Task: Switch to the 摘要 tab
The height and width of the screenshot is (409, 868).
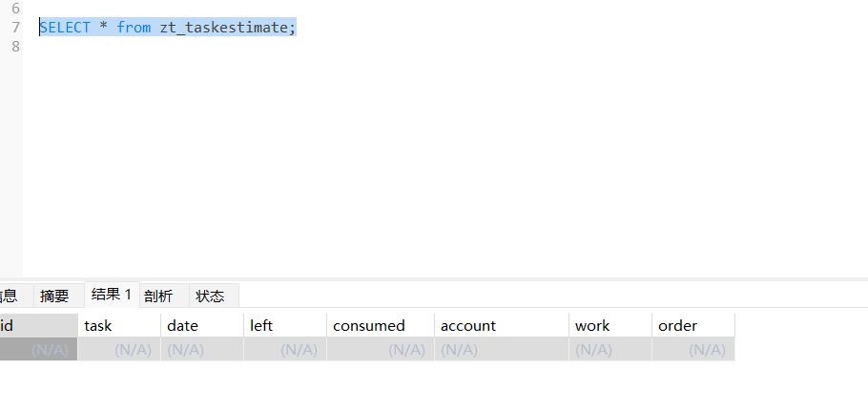Action: click(x=54, y=296)
